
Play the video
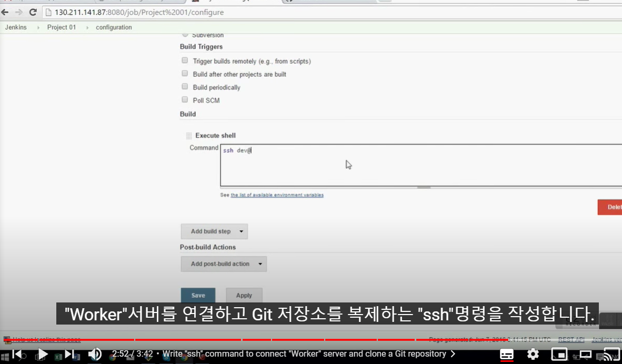[42, 353]
